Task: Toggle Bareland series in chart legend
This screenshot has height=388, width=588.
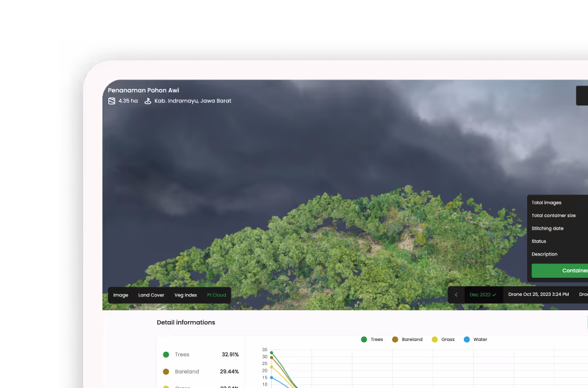Action: pos(407,339)
